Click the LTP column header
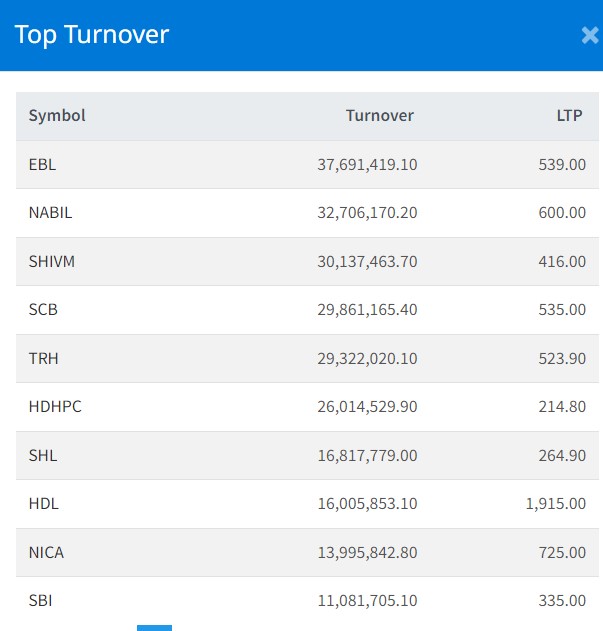 tap(570, 115)
